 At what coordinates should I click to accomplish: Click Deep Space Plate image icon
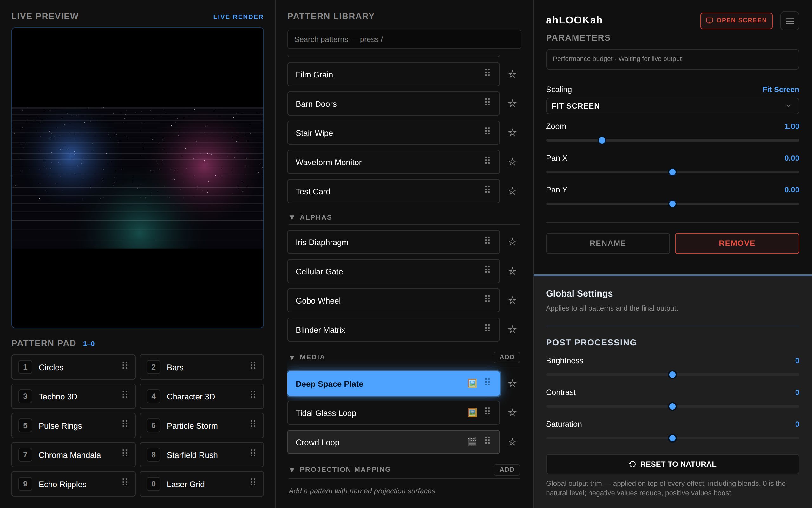pyautogui.click(x=472, y=383)
